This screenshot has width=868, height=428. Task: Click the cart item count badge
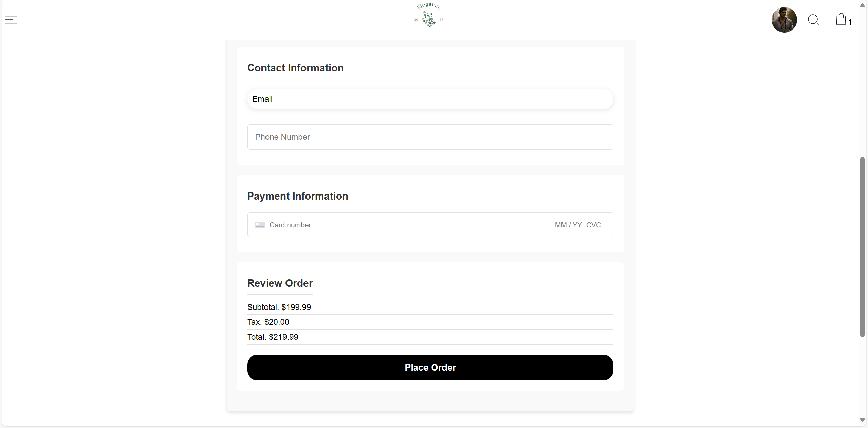[850, 22]
